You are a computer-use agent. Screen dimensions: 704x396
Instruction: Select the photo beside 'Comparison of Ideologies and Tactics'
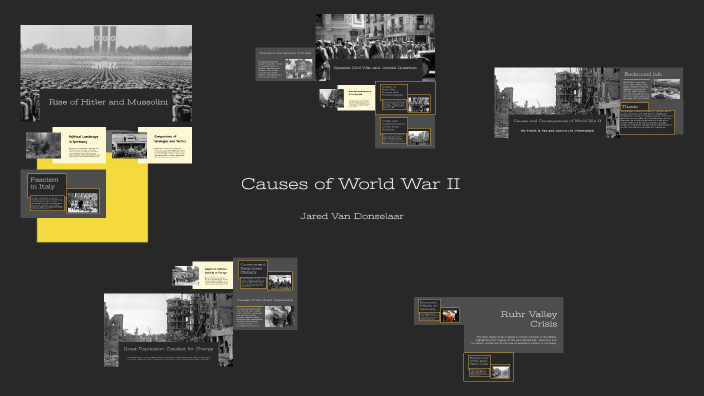coord(129,145)
